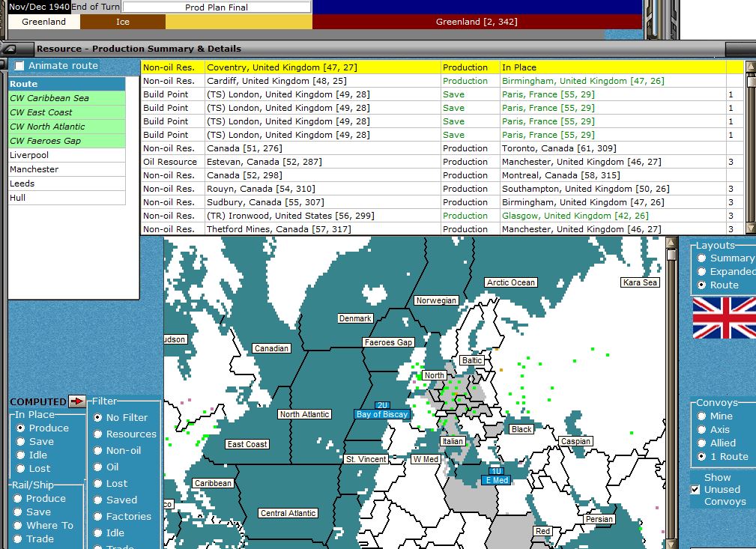Image resolution: width=756 pixels, height=549 pixels.
Task: Select Save under In Place
Action: point(20,441)
